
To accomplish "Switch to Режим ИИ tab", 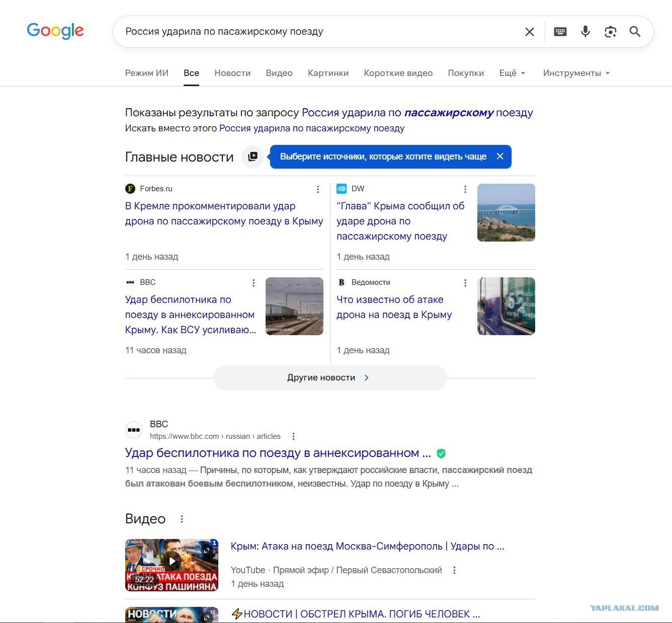I will pos(147,73).
